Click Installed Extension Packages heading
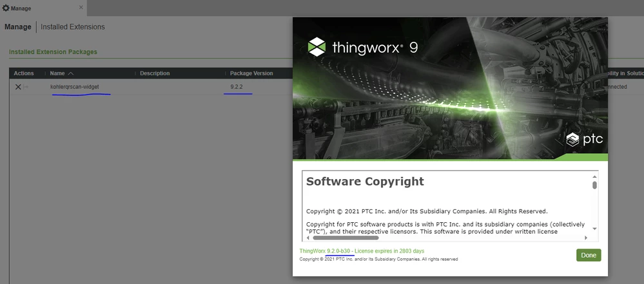Viewport: 644px width, 284px height. (x=53, y=52)
